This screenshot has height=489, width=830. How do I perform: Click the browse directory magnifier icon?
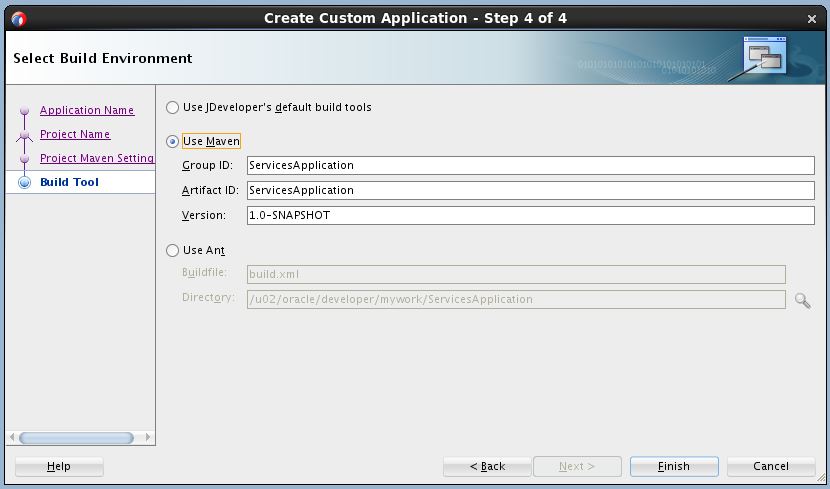pyautogui.click(x=802, y=300)
